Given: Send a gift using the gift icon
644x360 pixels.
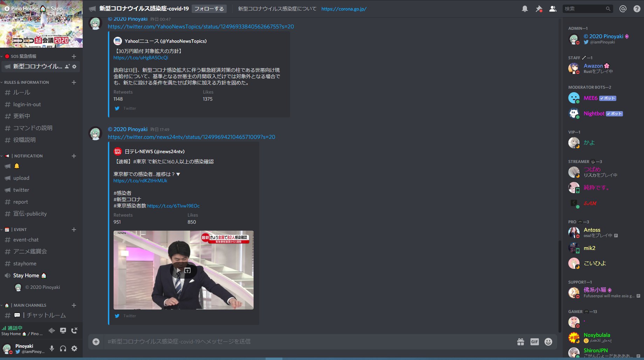Looking at the screenshot, I should coord(521,341).
